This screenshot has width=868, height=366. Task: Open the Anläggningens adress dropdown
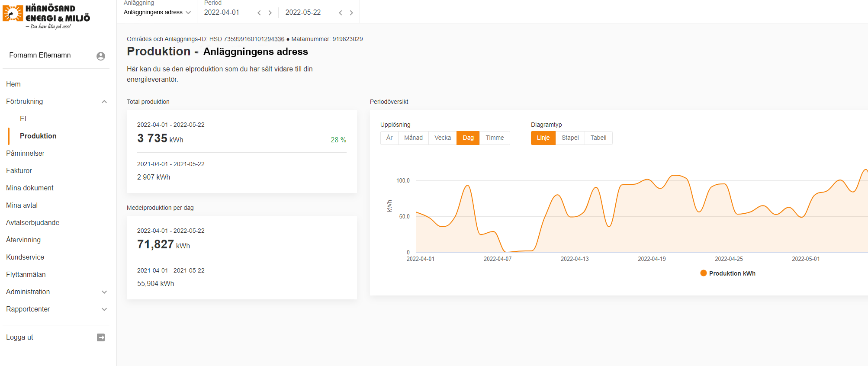click(157, 13)
